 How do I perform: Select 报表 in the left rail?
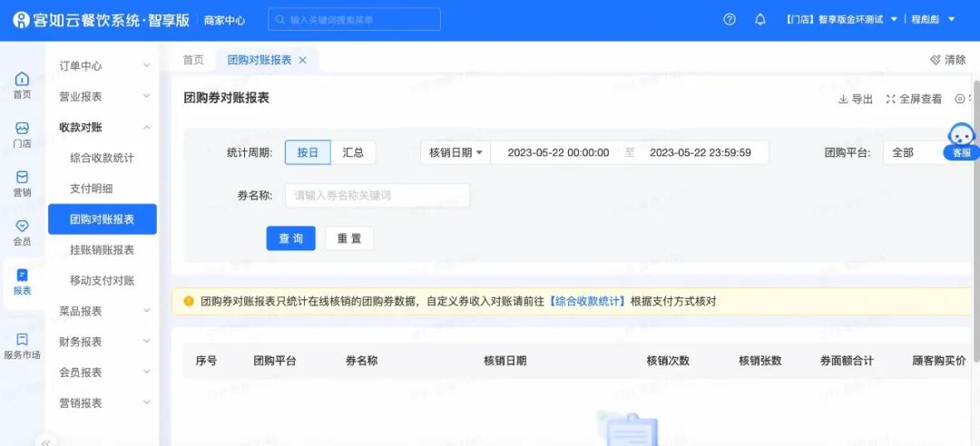pyautogui.click(x=22, y=282)
